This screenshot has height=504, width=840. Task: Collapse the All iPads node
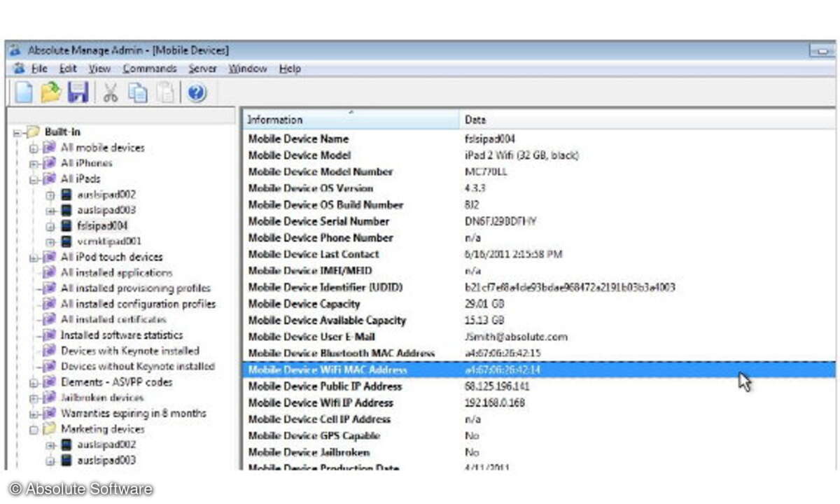(x=34, y=179)
